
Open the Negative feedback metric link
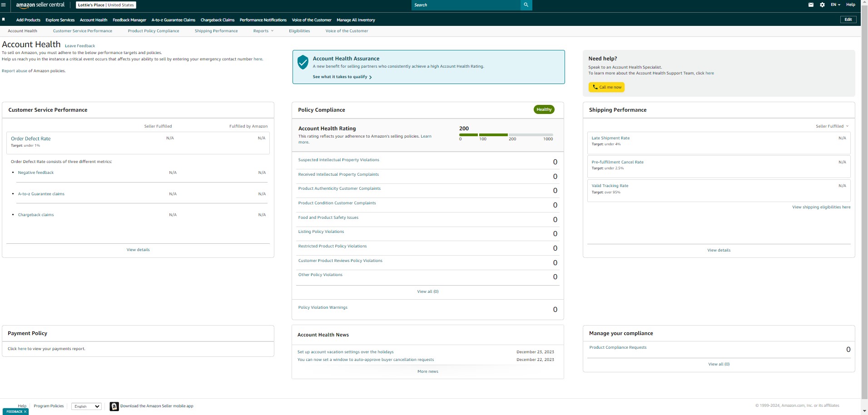36,173
